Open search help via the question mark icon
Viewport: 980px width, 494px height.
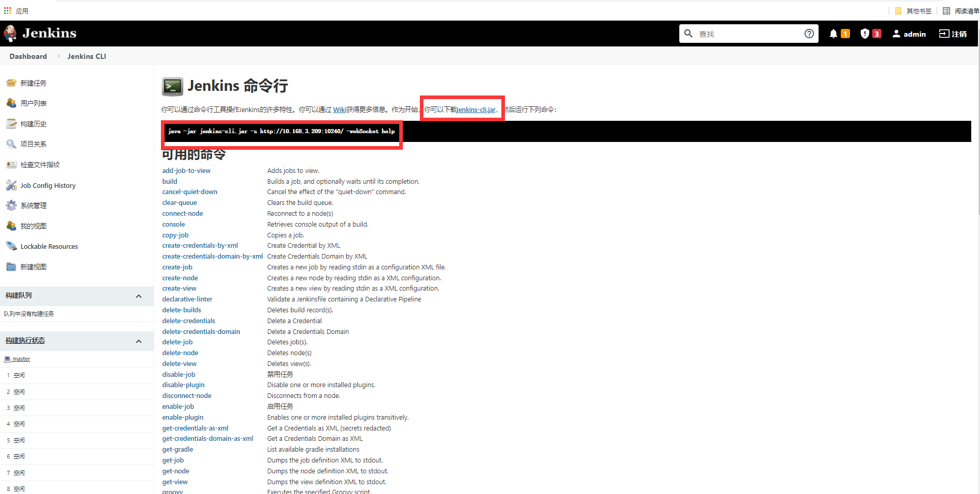click(809, 33)
